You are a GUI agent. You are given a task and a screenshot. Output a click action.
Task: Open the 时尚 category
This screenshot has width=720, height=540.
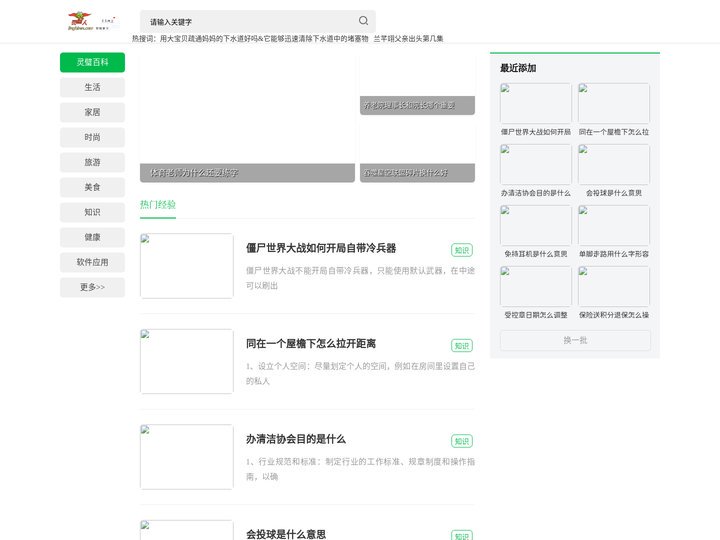[92, 137]
